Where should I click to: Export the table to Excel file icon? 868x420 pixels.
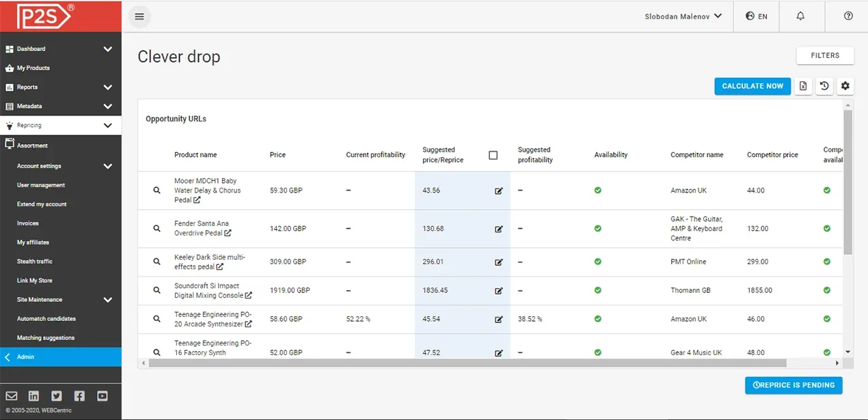(803, 86)
